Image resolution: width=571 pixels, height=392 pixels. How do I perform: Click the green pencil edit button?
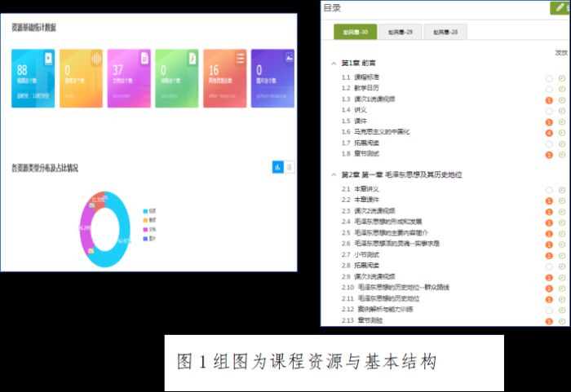click(560, 8)
